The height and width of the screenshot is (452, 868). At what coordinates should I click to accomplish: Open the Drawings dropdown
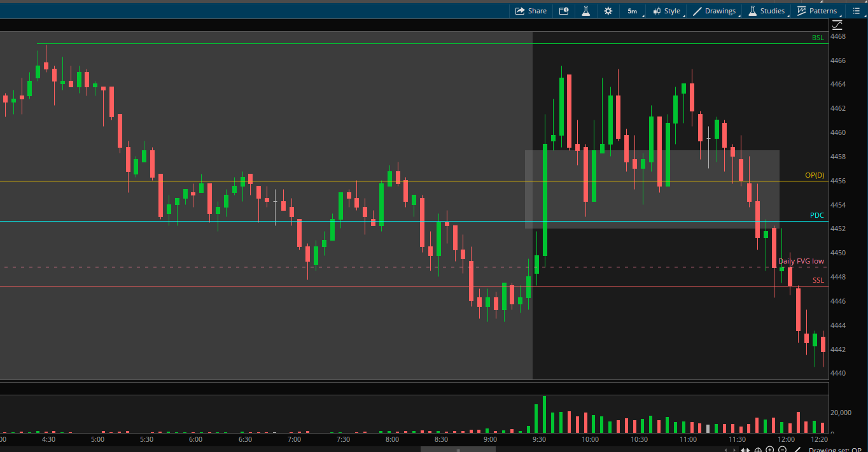pos(716,11)
